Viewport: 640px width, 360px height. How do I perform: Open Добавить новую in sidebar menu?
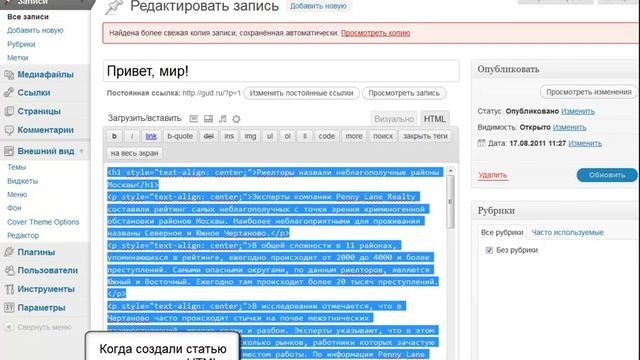click(x=35, y=30)
